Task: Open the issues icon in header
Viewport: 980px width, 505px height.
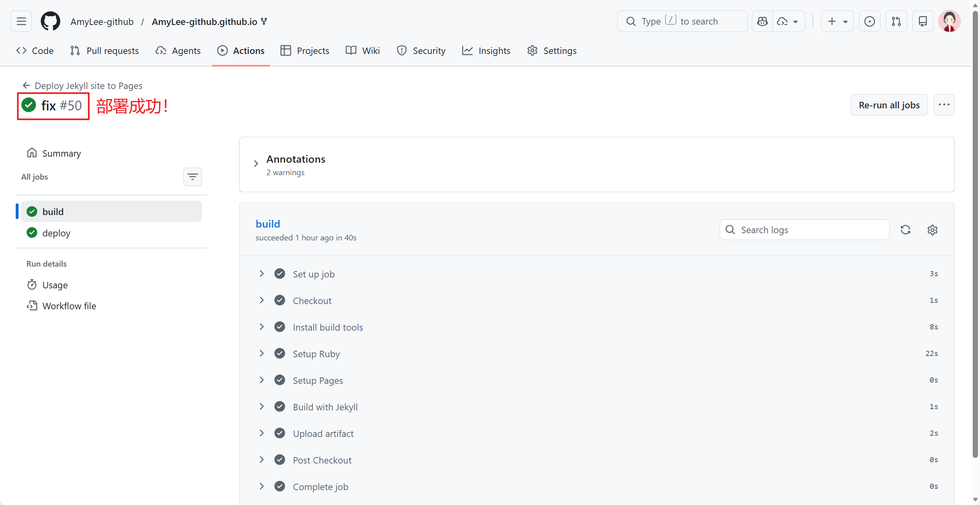Action: point(870,21)
